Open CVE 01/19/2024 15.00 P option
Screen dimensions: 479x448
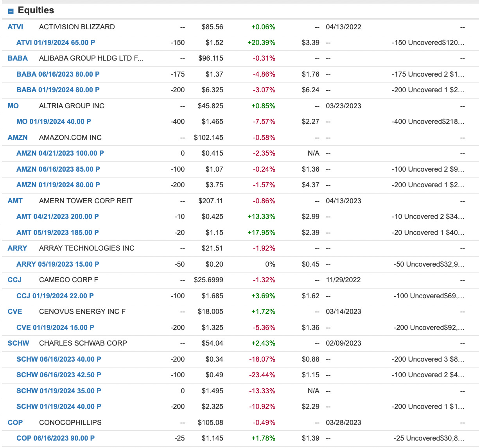click(x=55, y=328)
